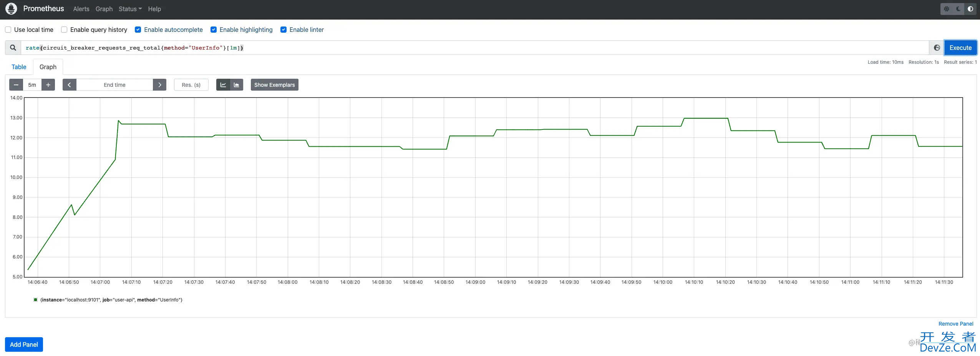Decrease the time range with the minus button
Screen dimensions: 980x356
[16, 85]
